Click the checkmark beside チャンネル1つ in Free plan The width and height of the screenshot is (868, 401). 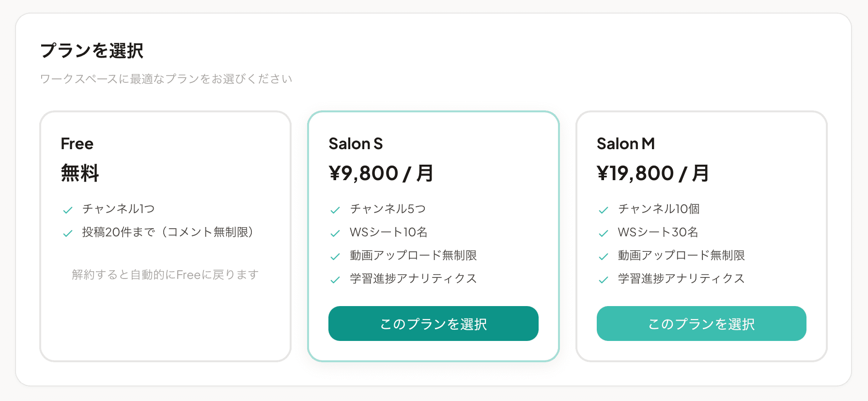[x=67, y=209]
